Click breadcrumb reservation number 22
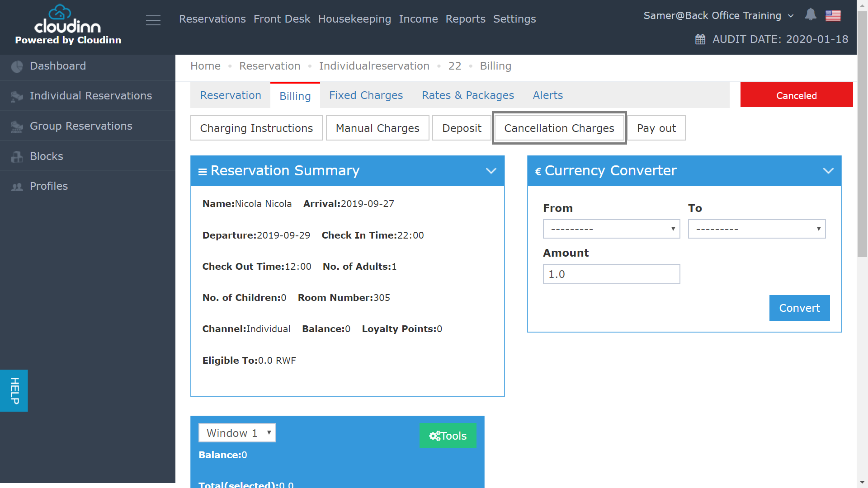 coord(455,66)
